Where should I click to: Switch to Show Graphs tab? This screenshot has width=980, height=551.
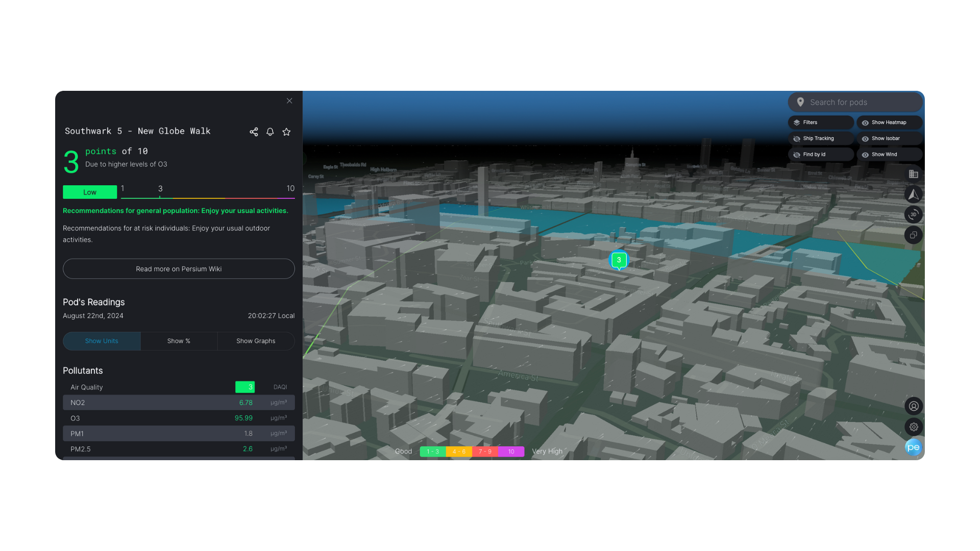point(256,341)
